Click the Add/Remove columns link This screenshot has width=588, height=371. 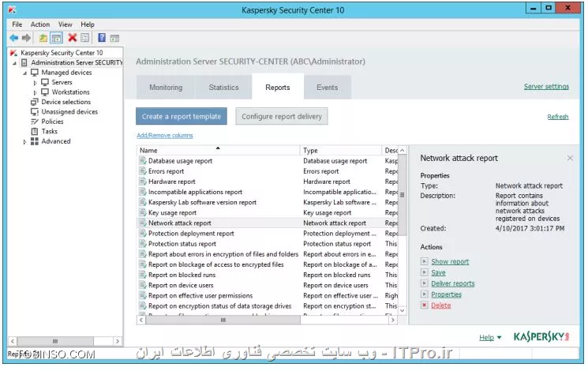[x=165, y=136]
